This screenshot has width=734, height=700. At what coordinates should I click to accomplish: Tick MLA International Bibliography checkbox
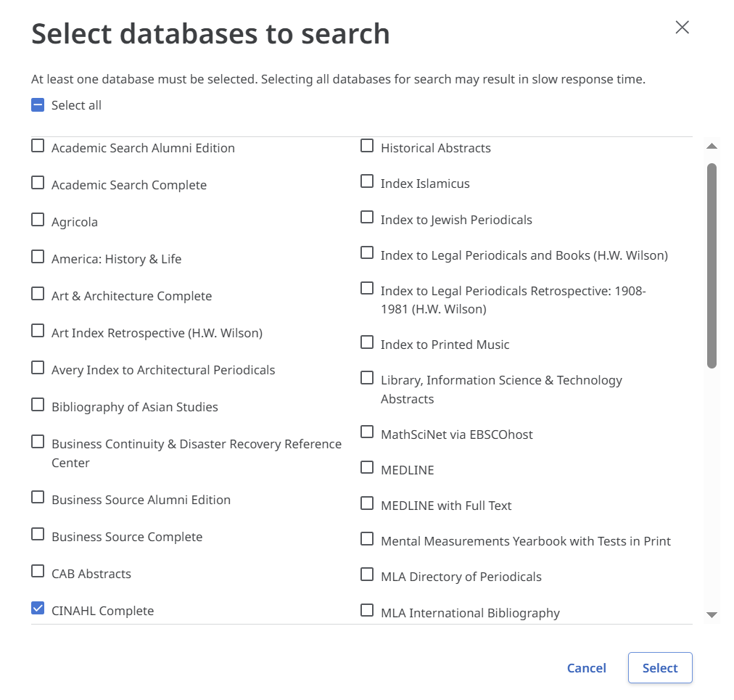tap(367, 612)
